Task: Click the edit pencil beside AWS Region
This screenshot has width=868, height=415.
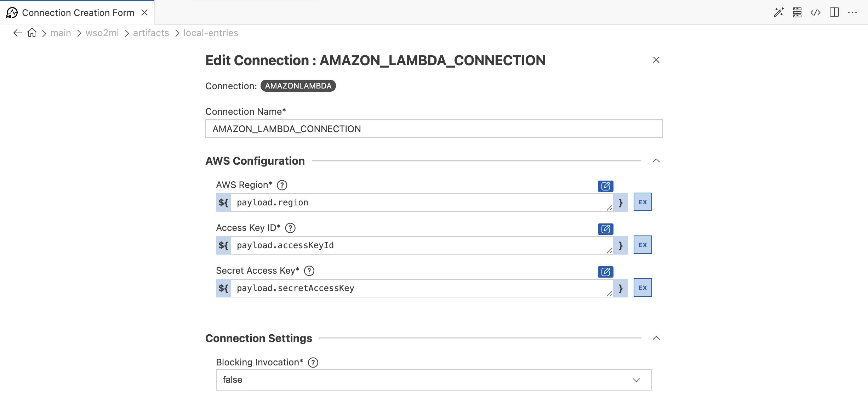Action: (x=605, y=186)
